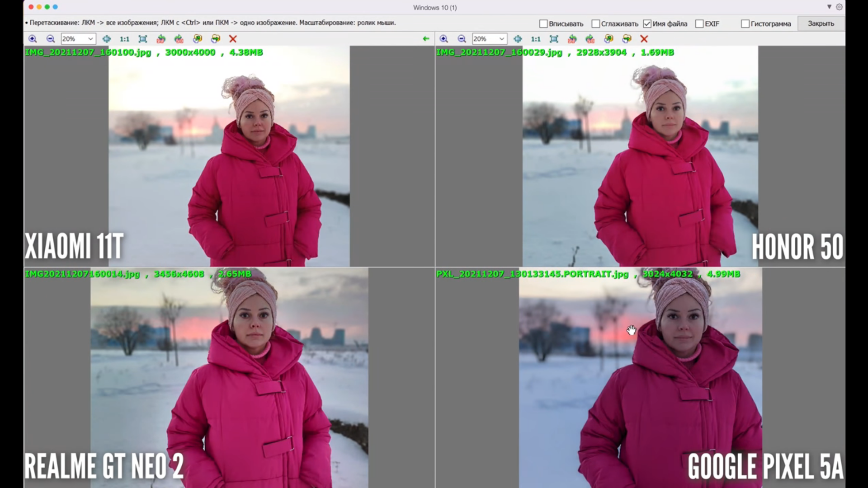Expand the triangle menu in title bar

coord(829,7)
